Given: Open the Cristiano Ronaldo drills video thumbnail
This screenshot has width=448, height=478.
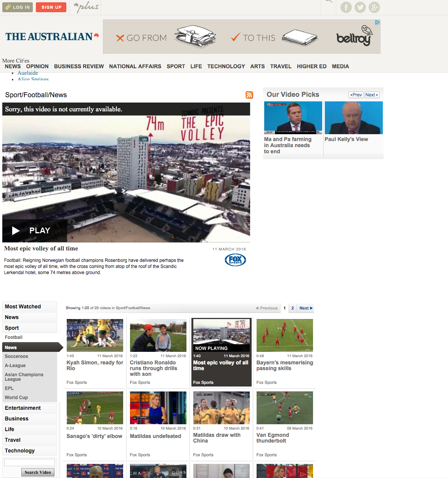Looking at the screenshot, I should 158,335.
